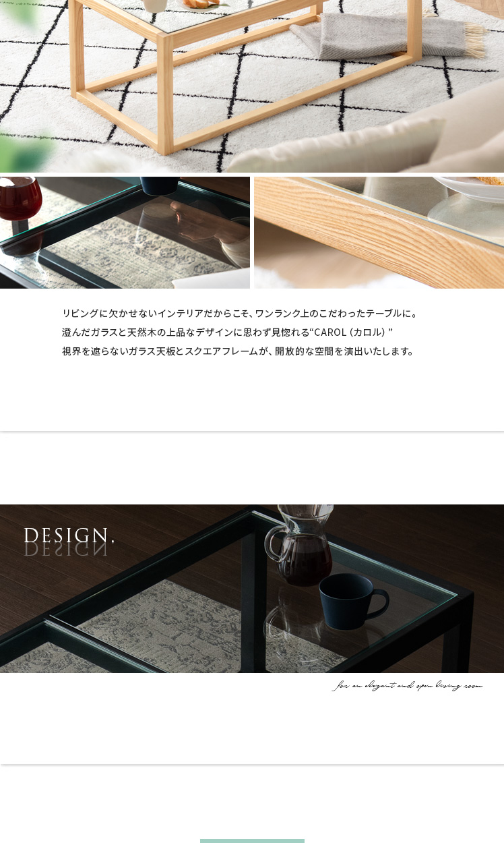Click the green leaf in top image corner

pyautogui.click(x=20, y=152)
